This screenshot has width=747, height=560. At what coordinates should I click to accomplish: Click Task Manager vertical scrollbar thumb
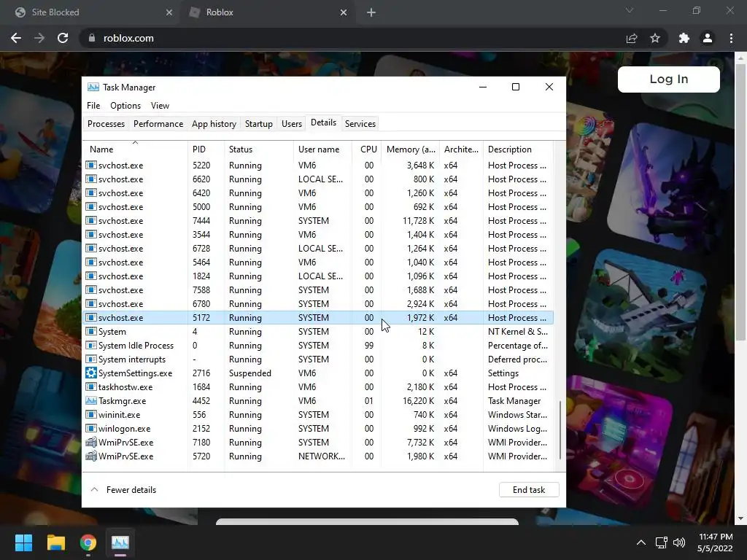(560, 430)
